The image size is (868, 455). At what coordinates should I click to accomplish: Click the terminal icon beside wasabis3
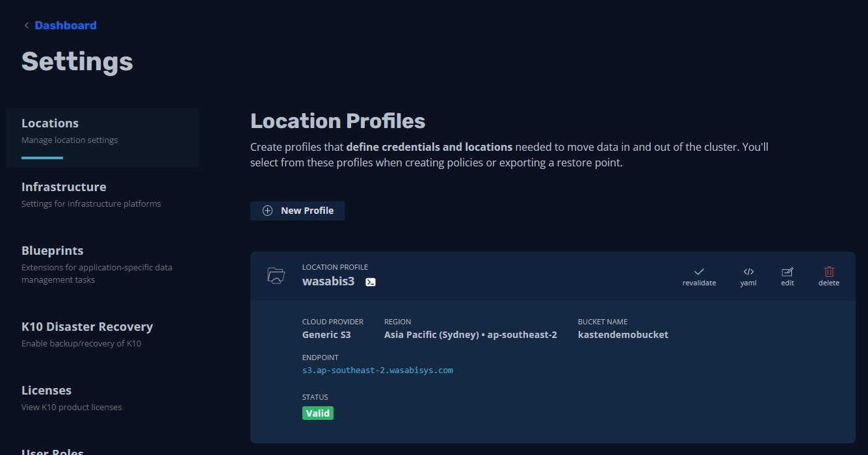tap(371, 282)
